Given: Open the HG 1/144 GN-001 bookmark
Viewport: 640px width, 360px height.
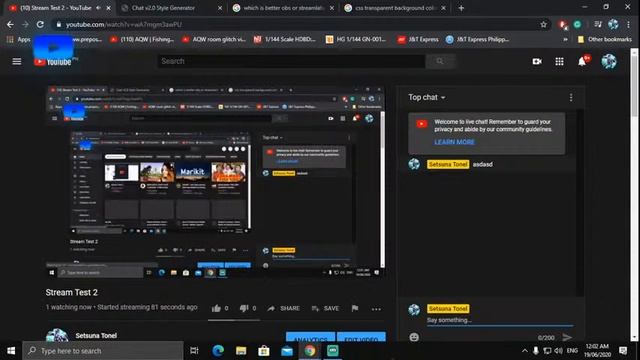Looking at the screenshot, I should (356, 40).
